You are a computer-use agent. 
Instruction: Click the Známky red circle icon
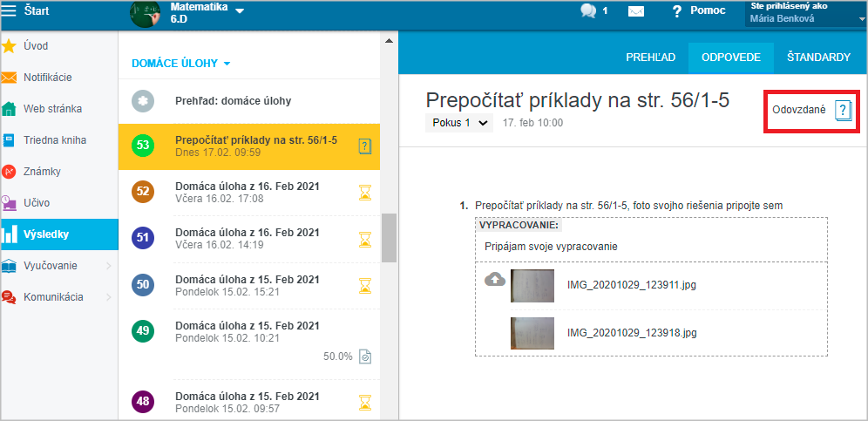coord(9,172)
